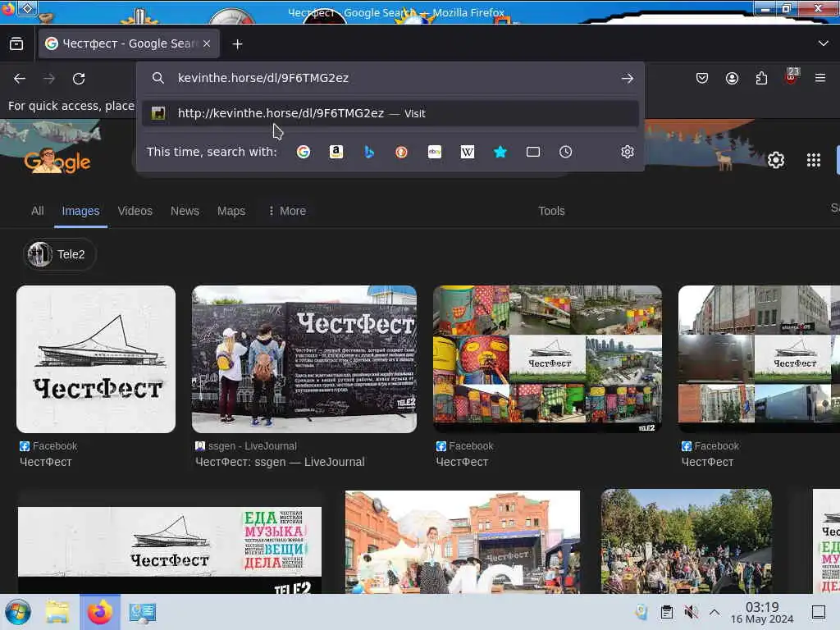Open the clock showing 03:19
The image size is (840, 630).
pyautogui.click(x=762, y=612)
